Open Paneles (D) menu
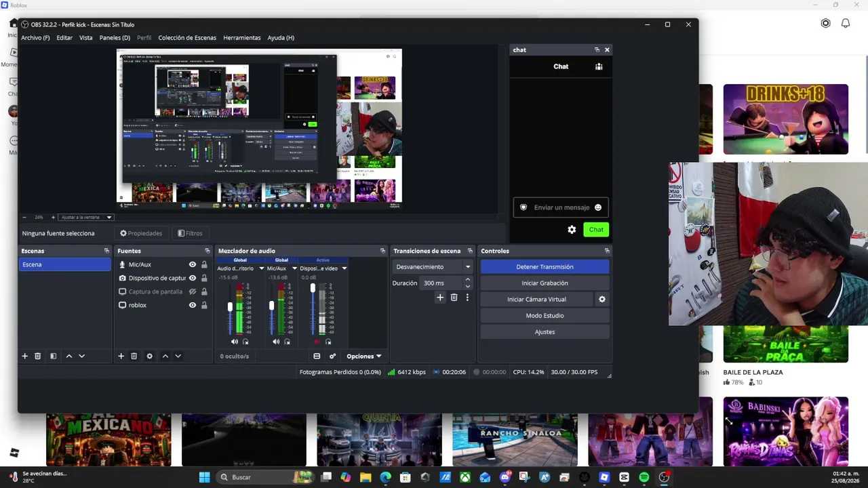The height and width of the screenshot is (488, 868). point(115,38)
